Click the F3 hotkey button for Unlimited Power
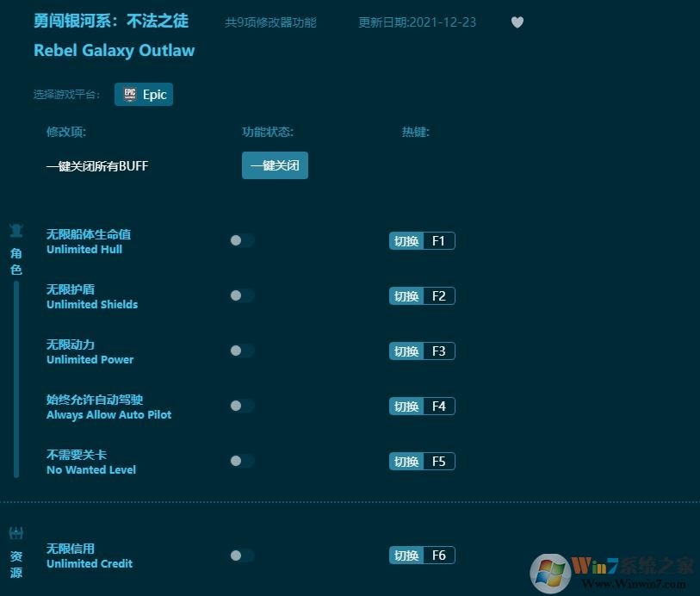 439,351
